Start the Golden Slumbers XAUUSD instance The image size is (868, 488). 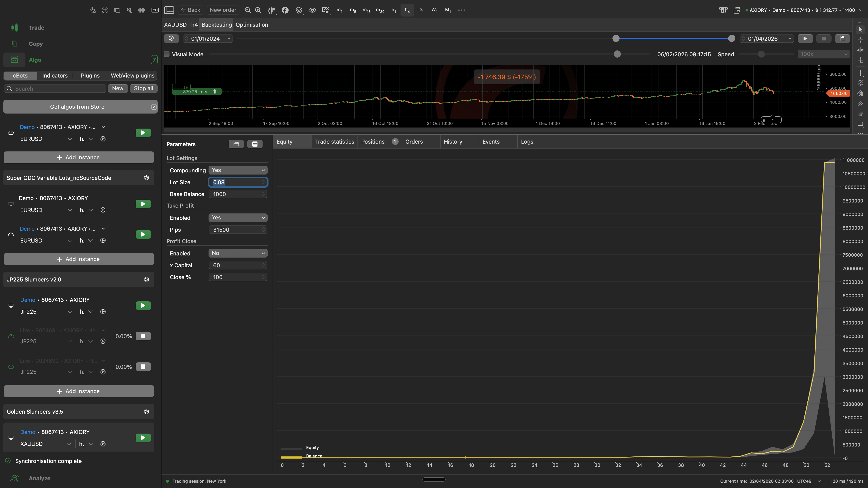click(x=143, y=437)
